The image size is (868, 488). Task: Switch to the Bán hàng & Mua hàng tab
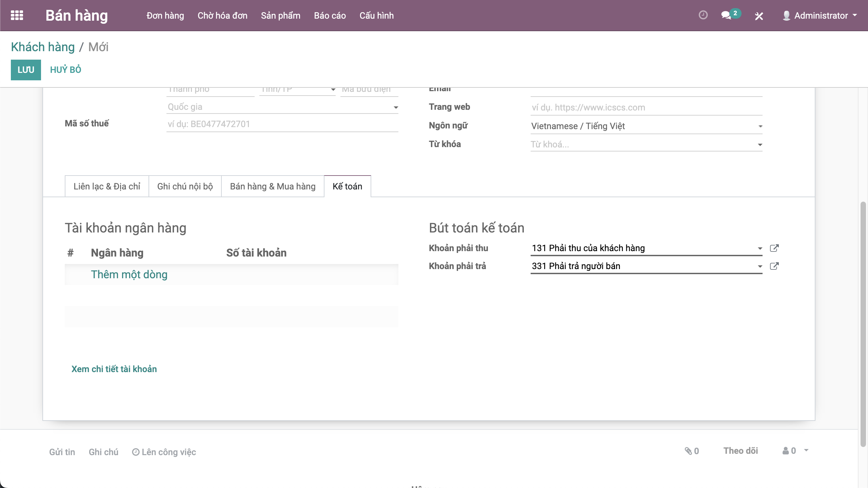pyautogui.click(x=273, y=186)
